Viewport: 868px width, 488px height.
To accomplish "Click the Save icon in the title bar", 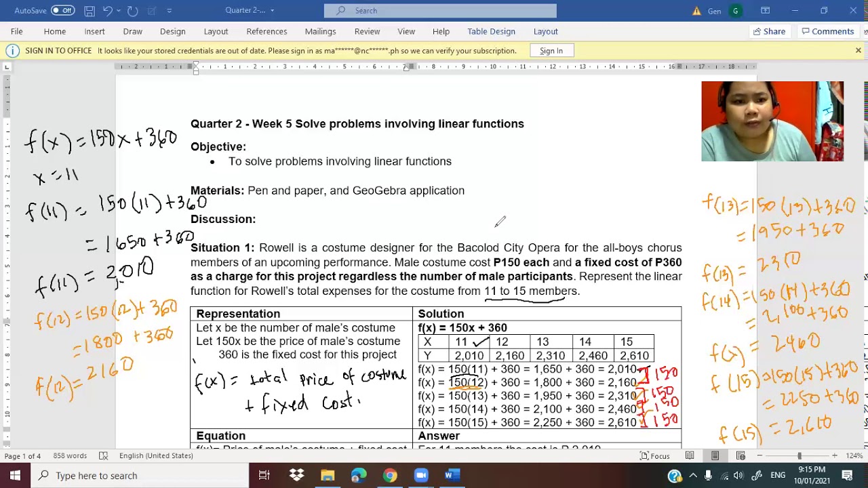I will click(x=90, y=11).
